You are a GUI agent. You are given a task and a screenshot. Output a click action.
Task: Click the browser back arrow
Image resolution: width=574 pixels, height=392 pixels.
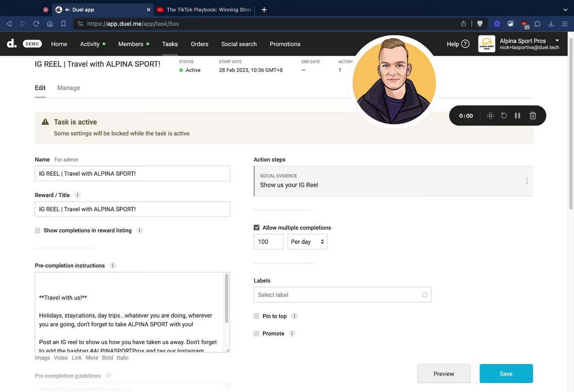pyautogui.click(x=9, y=24)
